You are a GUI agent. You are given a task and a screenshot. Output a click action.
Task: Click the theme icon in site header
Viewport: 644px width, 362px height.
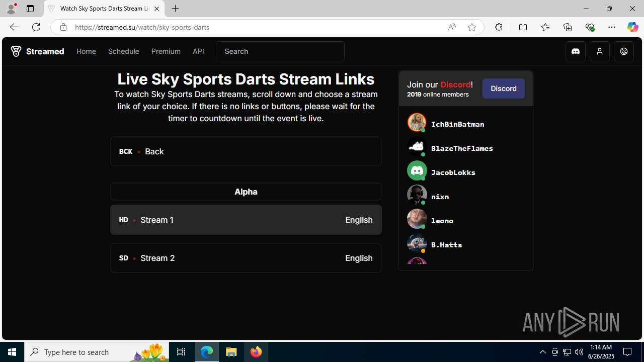point(624,51)
